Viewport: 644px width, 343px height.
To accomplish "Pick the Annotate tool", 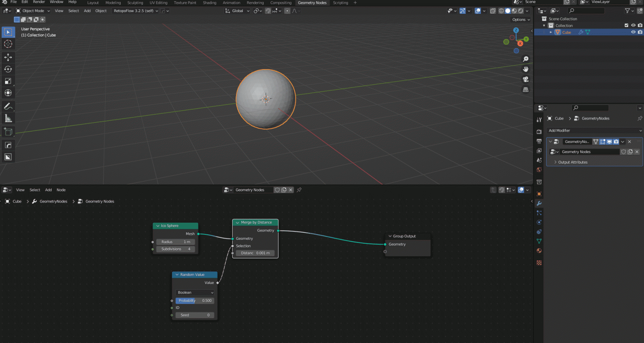I will point(8,106).
